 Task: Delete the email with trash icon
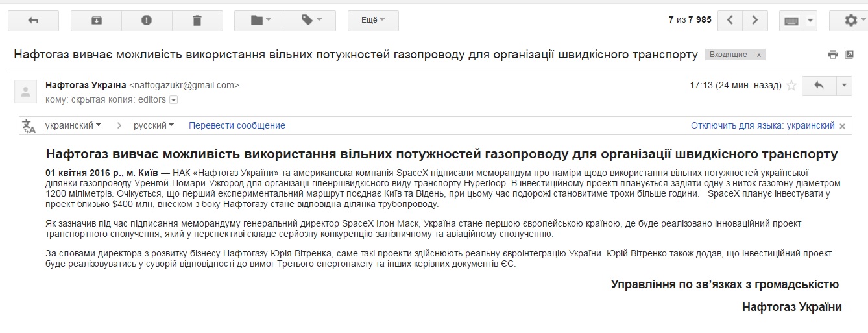197,20
